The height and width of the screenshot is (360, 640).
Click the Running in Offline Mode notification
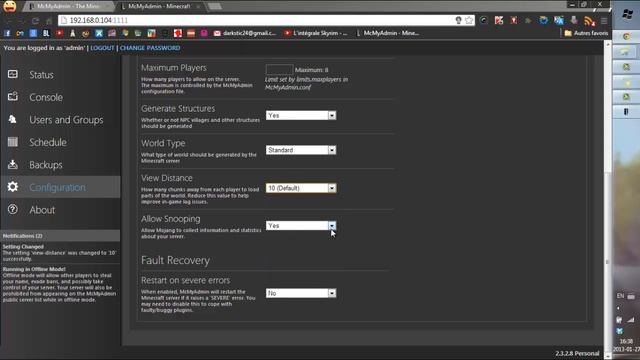(x=60, y=284)
